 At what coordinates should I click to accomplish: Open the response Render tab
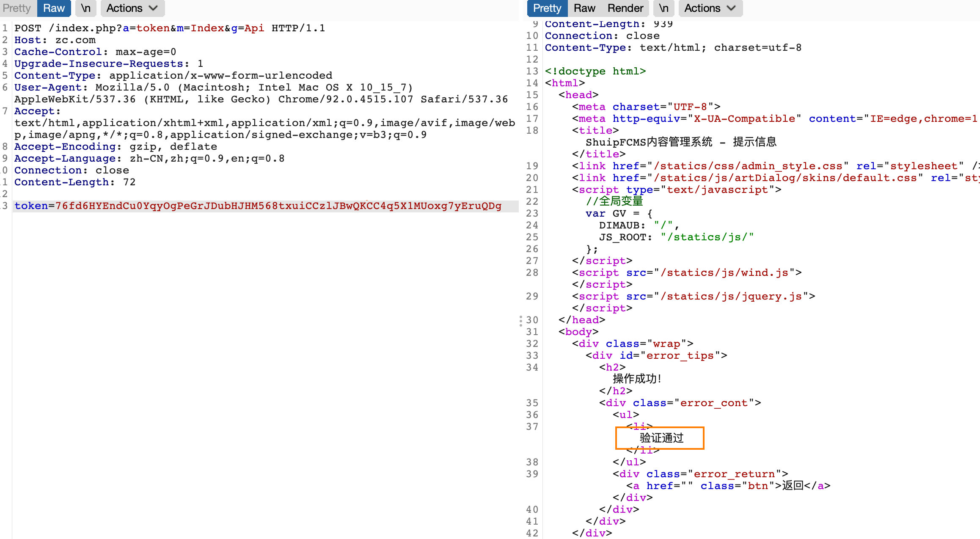[625, 8]
